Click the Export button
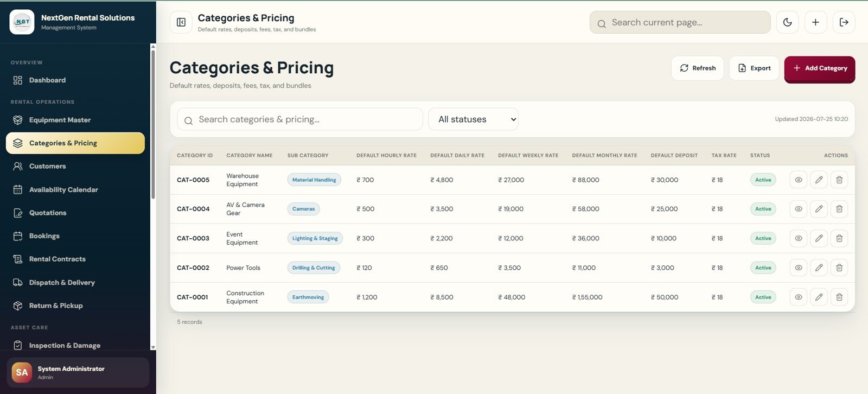 click(x=754, y=68)
